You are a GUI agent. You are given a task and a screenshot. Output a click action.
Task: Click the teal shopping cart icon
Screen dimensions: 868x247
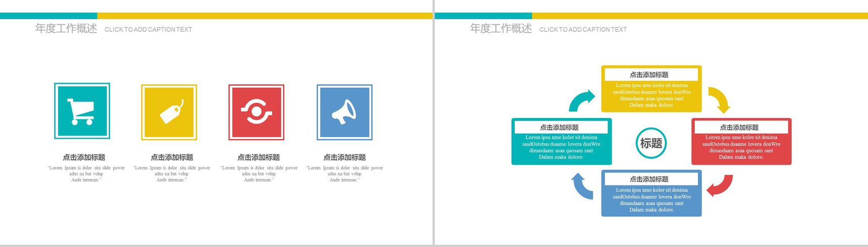(x=82, y=111)
